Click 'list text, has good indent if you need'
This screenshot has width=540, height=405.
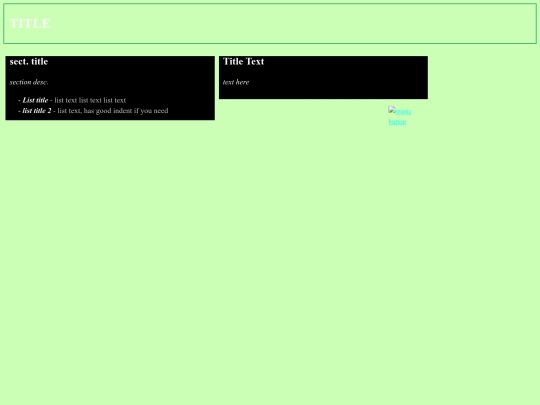[113, 111]
